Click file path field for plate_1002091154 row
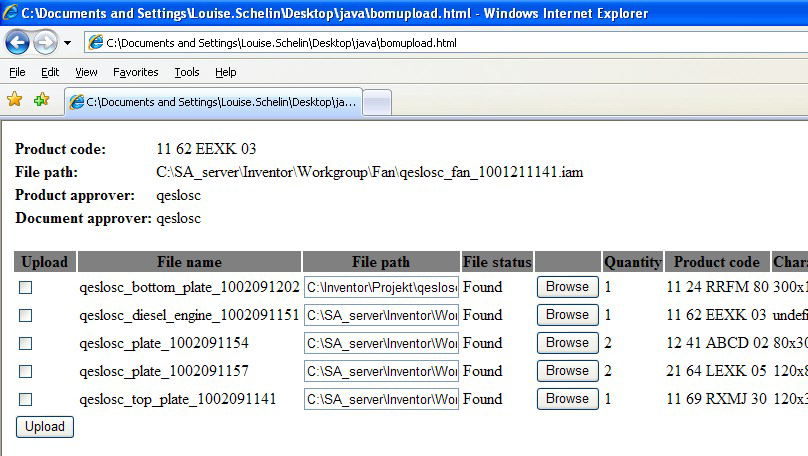Image resolution: width=808 pixels, height=456 pixels. pyautogui.click(x=381, y=343)
